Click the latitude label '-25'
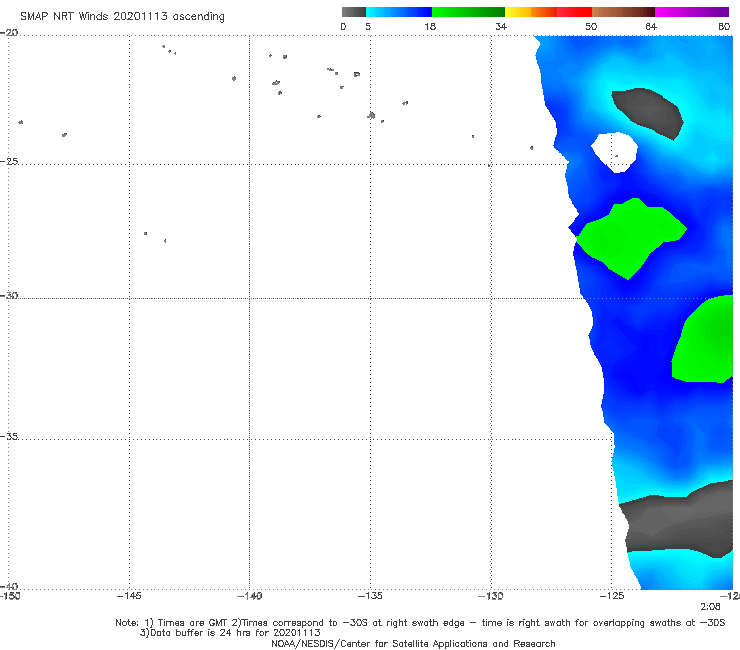Image resolution: width=740 pixels, height=650 pixels. click(x=9, y=161)
